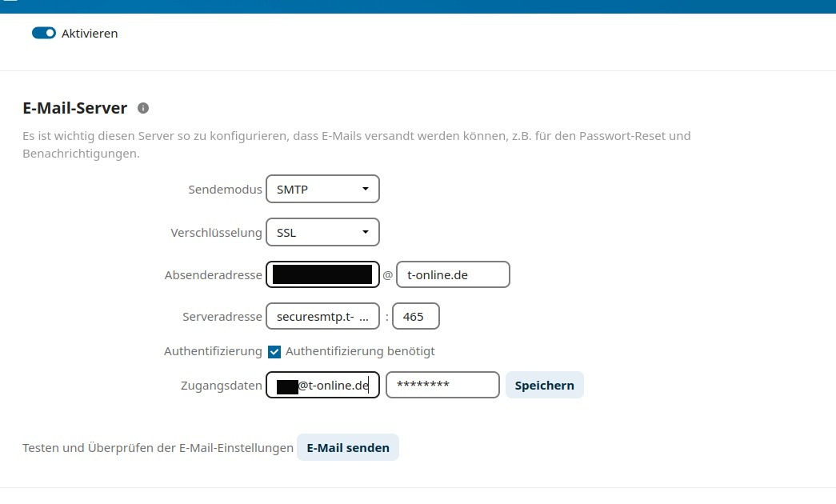Expand the Verschlüsselung SSL dropdown

[x=322, y=233]
